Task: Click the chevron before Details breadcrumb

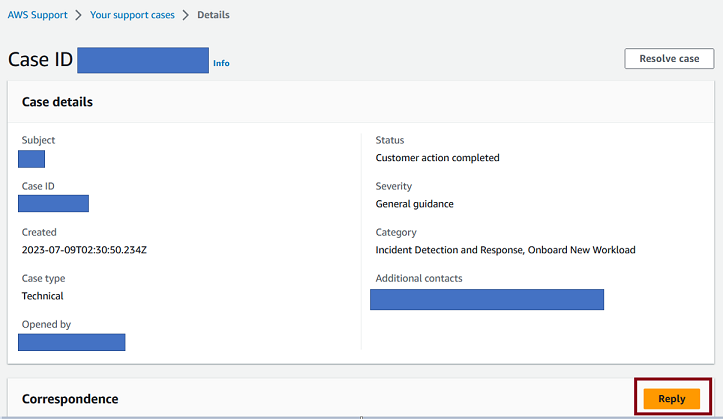Action: [x=186, y=15]
